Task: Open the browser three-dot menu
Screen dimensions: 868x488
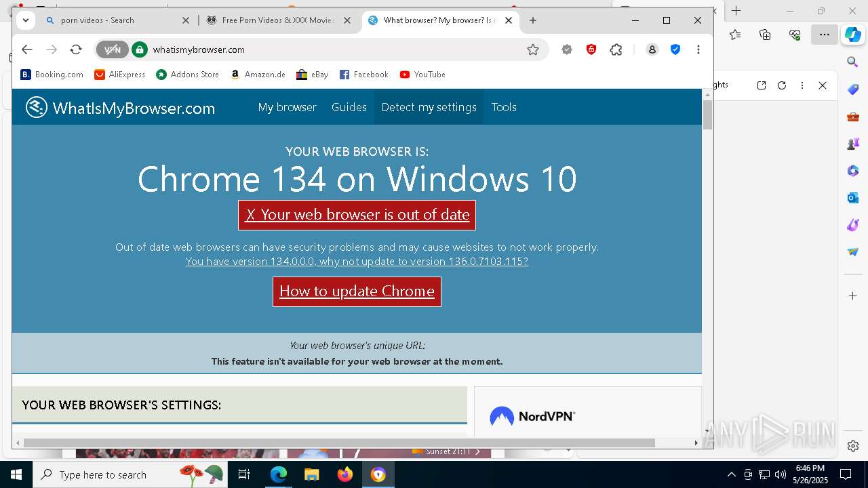Action: tap(698, 49)
